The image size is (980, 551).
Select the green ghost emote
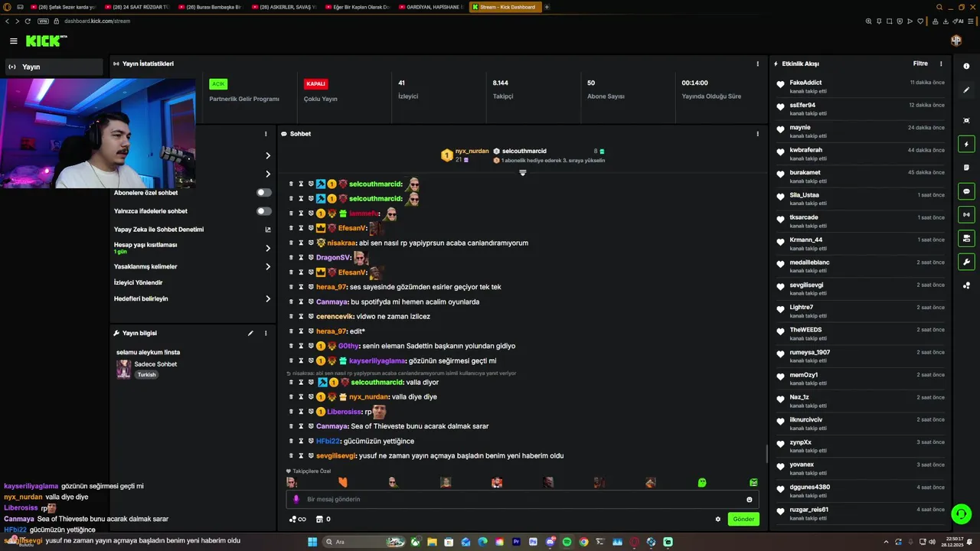(702, 482)
